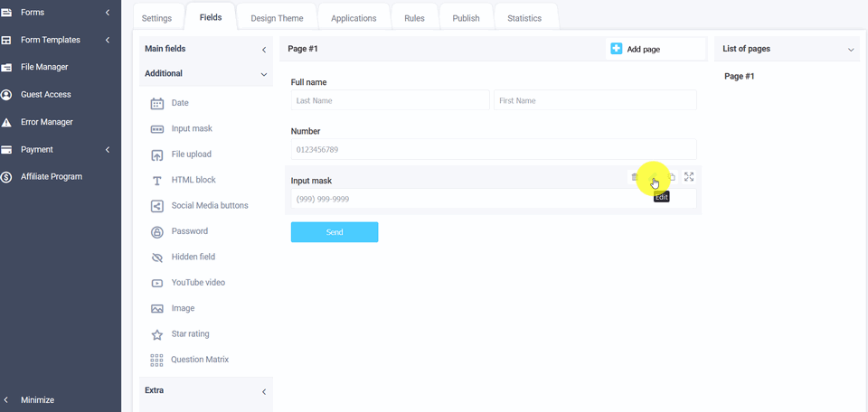
Task: Open the Publish tab
Action: click(x=466, y=18)
